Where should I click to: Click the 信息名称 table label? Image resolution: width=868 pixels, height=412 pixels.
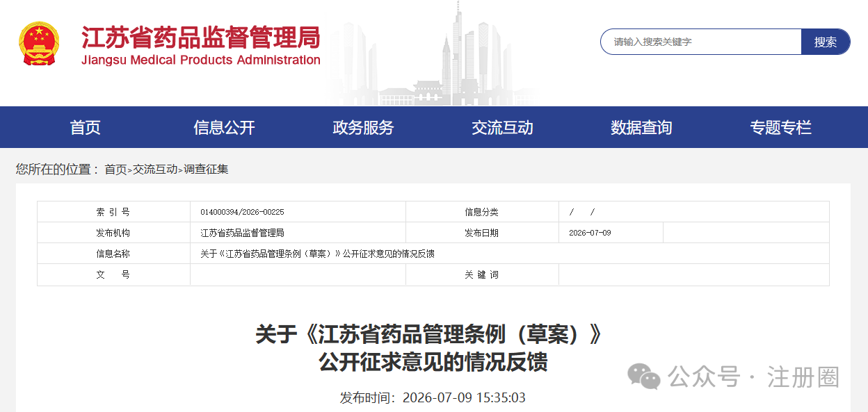[113, 254]
